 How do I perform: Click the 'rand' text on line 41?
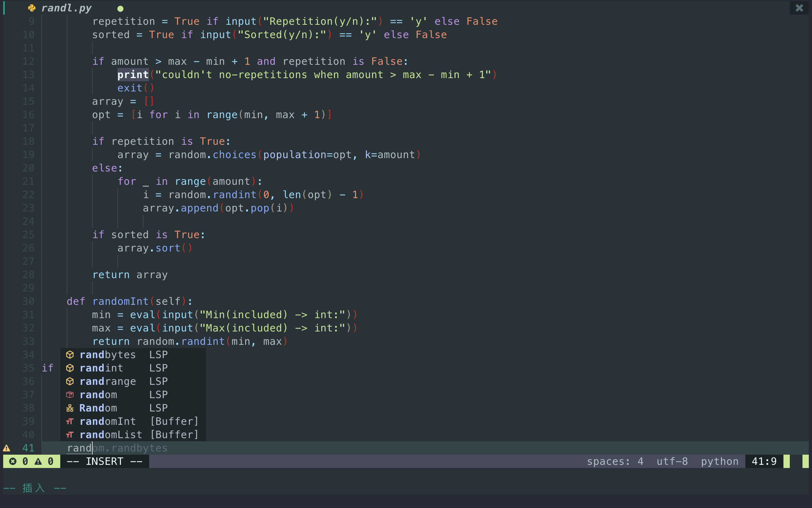click(x=79, y=448)
